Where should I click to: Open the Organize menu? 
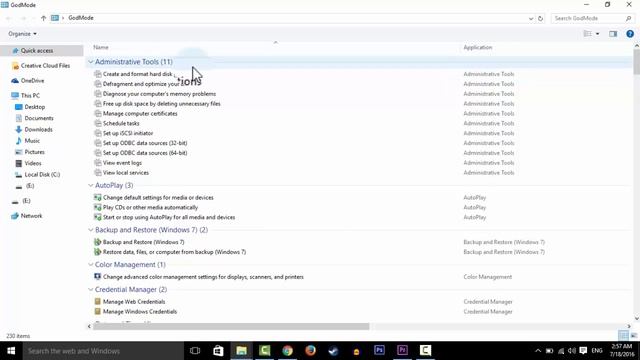(22, 34)
